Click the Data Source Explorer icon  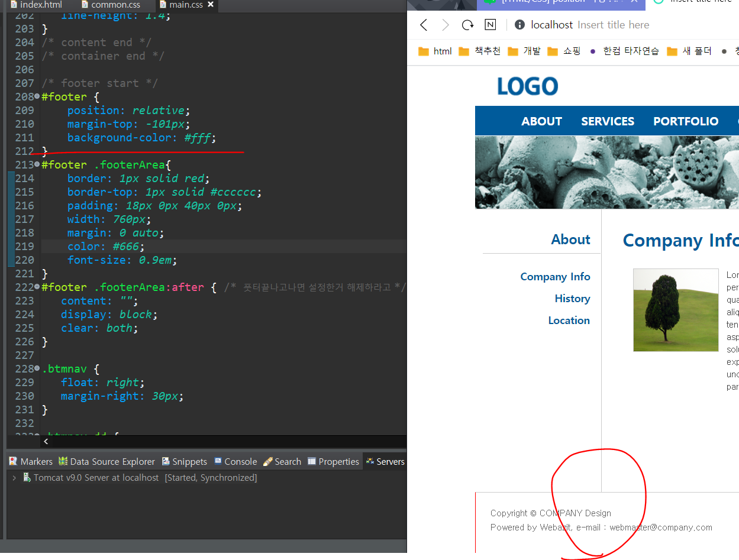coord(63,461)
